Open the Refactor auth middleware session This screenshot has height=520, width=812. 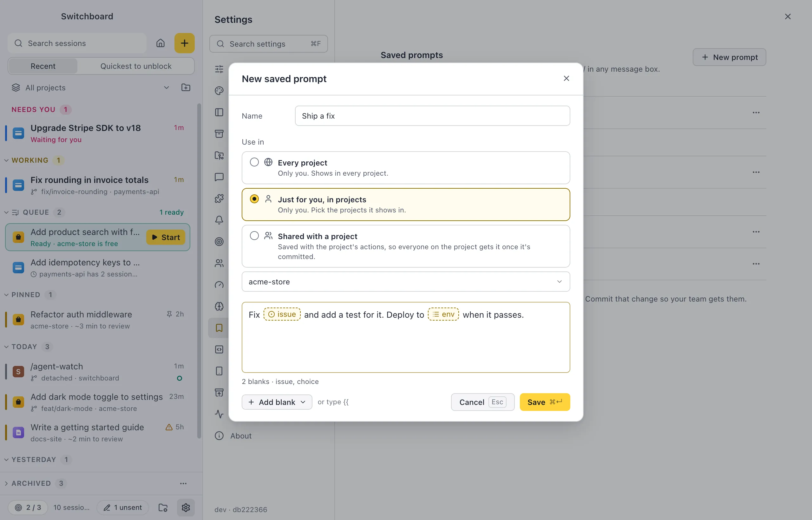coord(98,320)
